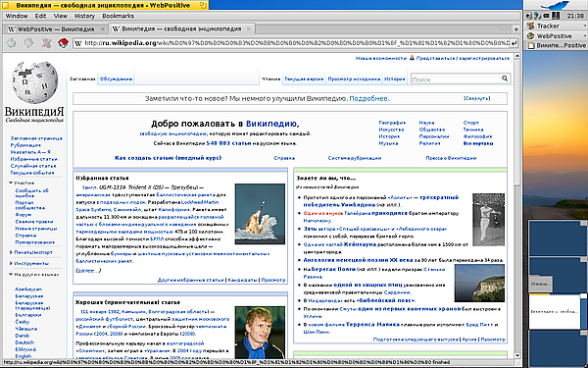Click the Подробнее link in banner
Viewport: 588px width, 368px height.
(x=369, y=98)
